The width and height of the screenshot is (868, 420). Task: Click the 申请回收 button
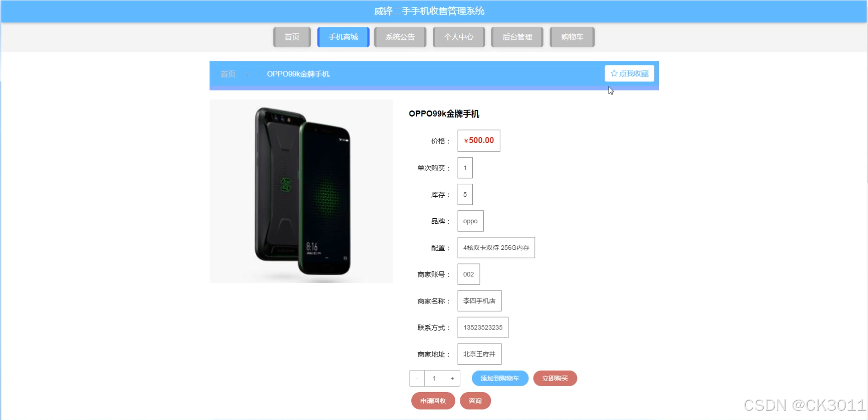433,401
